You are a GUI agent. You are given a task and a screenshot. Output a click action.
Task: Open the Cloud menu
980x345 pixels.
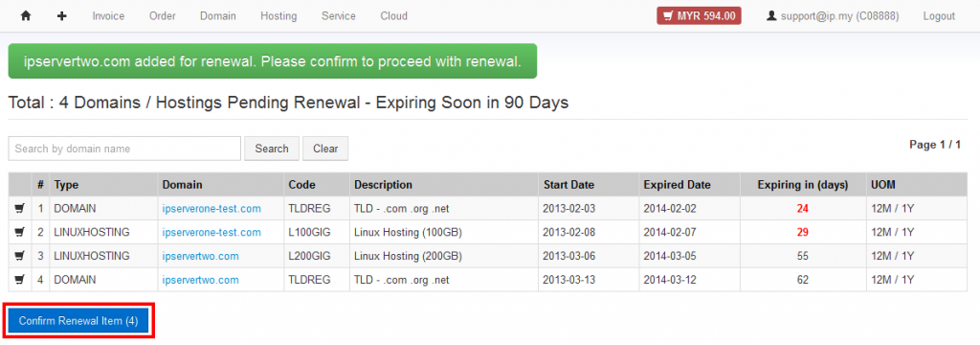pos(393,16)
